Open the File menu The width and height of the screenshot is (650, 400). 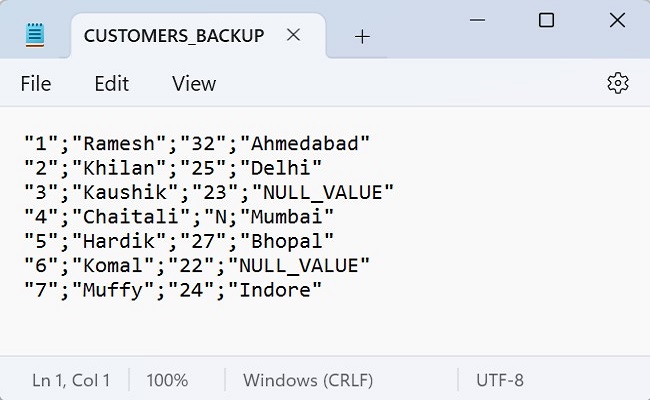(x=36, y=84)
